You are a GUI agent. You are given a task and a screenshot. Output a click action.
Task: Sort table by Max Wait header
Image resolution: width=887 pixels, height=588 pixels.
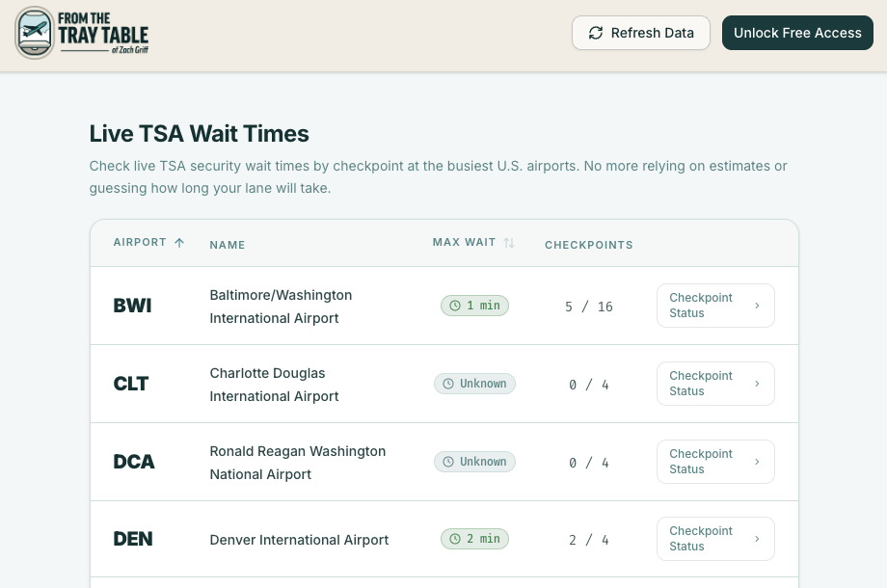[x=464, y=243]
